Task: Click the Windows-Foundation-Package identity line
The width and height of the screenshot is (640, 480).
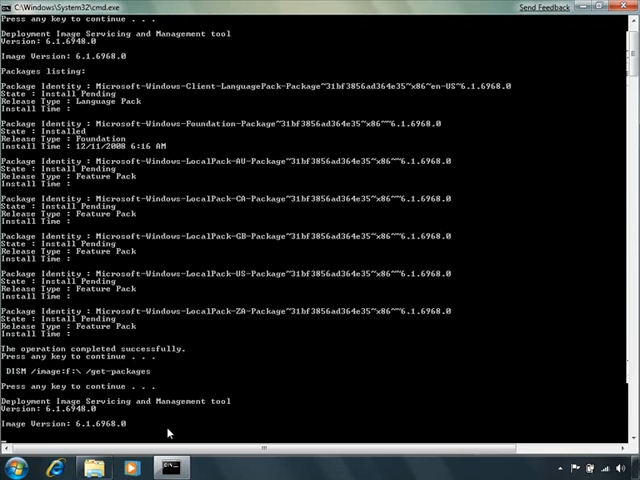Action: tap(221, 124)
